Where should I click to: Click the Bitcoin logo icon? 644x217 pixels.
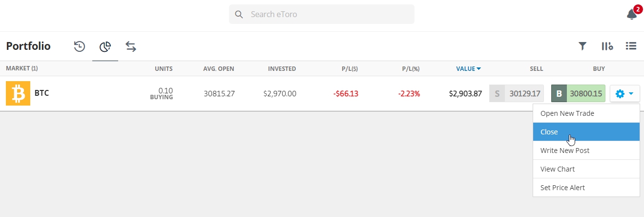pos(18,93)
